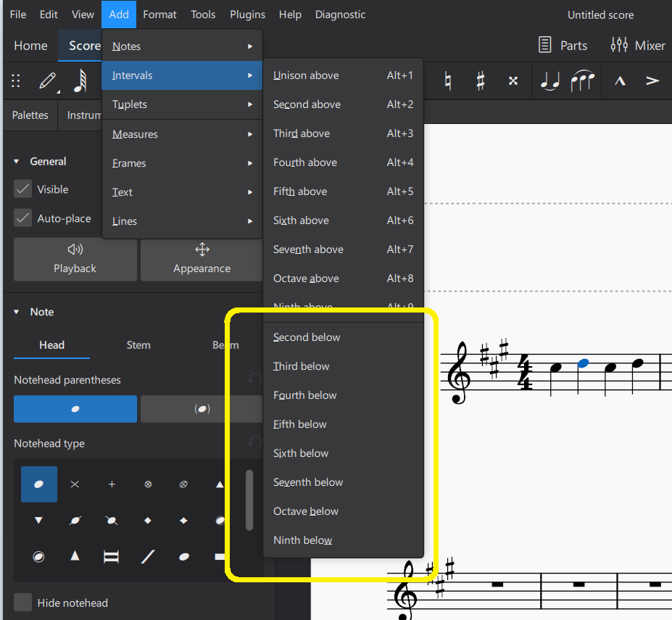This screenshot has height=620, width=672.
Task: Expand the Tuplets submenu
Action: pyautogui.click(x=182, y=104)
